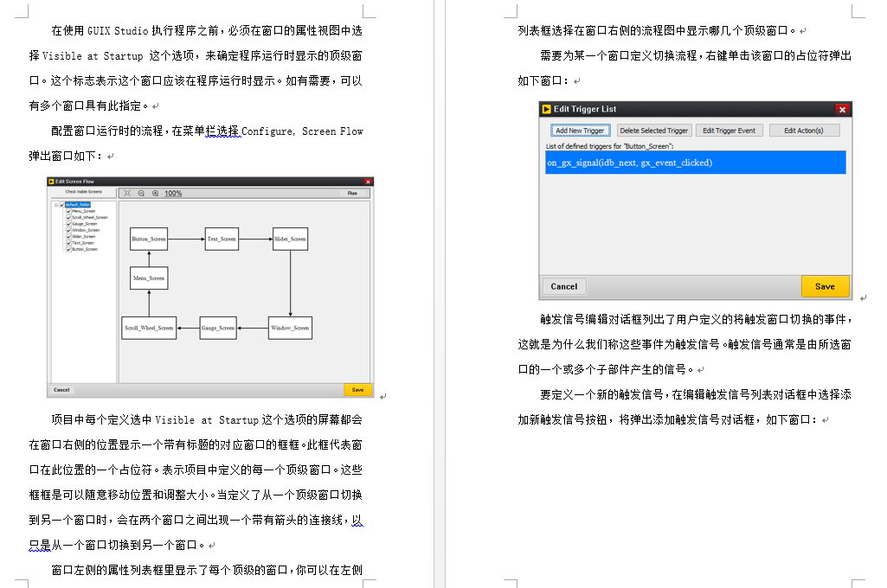Click the words 'GUIX Studio' in first paragraph
Viewport: 887px width, 588px height.
(118, 30)
